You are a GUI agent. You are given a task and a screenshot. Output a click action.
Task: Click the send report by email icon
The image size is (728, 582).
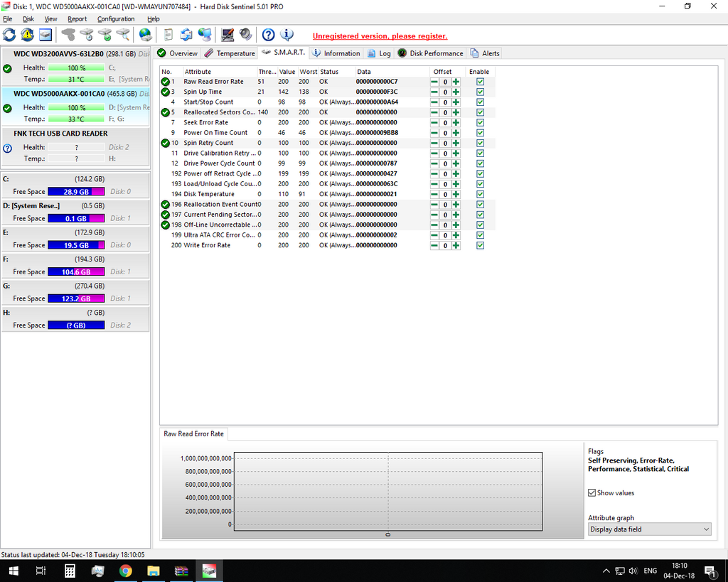(x=186, y=35)
